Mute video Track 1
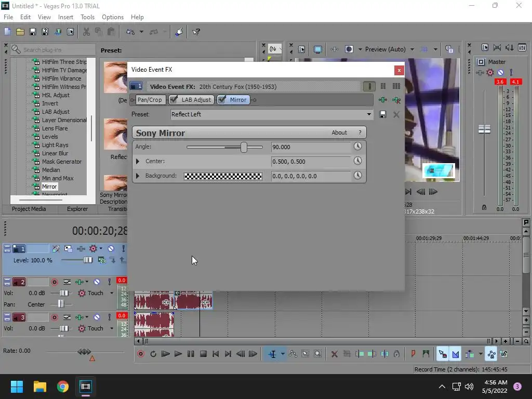This screenshot has width=532, height=399. (111, 249)
